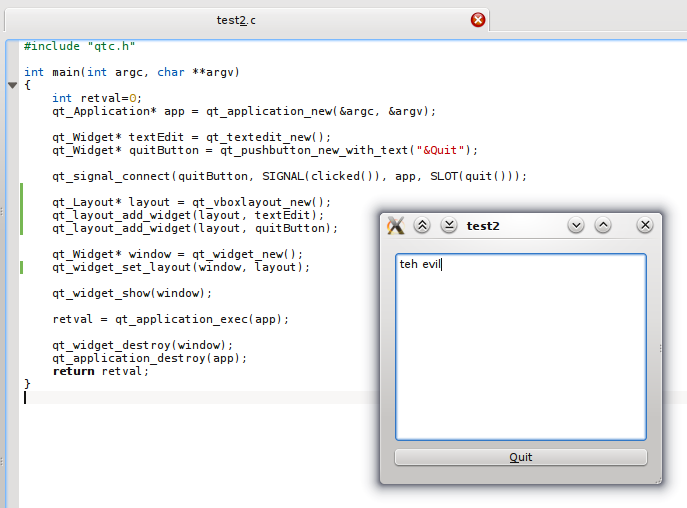Click the '#include "qtc.h"' line
Image resolution: width=687 pixels, height=508 pixels.
pyautogui.click(x=79, y=46)
